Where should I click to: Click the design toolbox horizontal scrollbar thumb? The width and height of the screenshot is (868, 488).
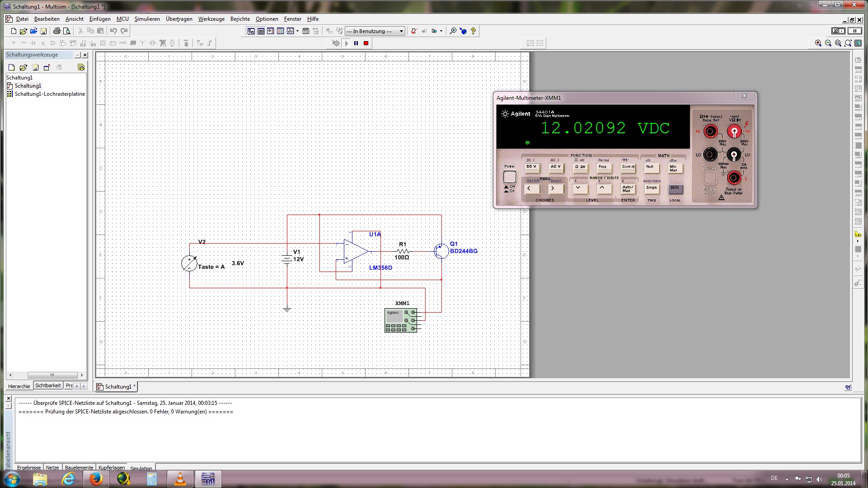coord(52,375)
